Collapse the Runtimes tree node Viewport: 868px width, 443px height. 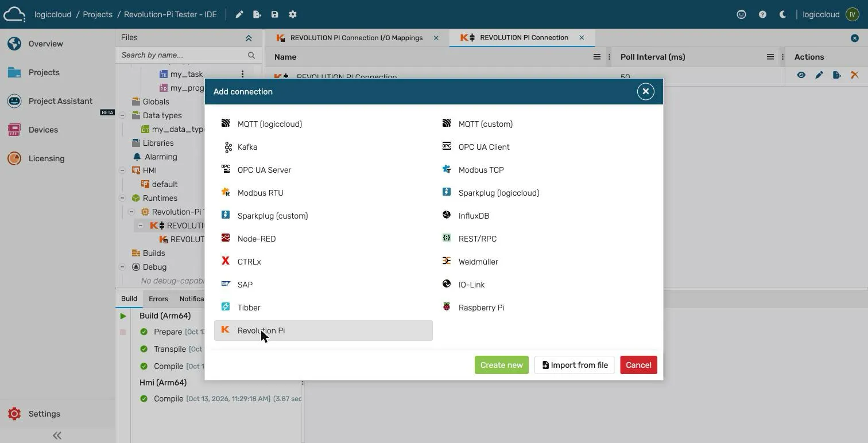point(122,198)
